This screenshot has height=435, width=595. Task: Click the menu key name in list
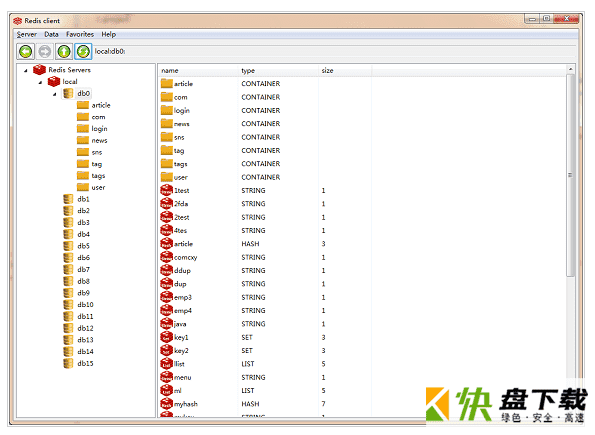click(183, 378)
